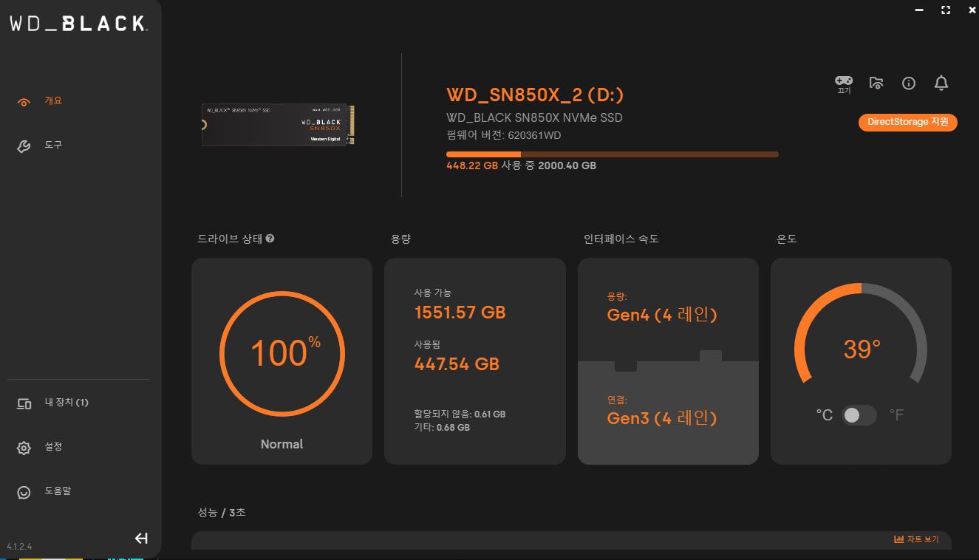Click the 인터페이스 속도 heading

tap(621, 239)
